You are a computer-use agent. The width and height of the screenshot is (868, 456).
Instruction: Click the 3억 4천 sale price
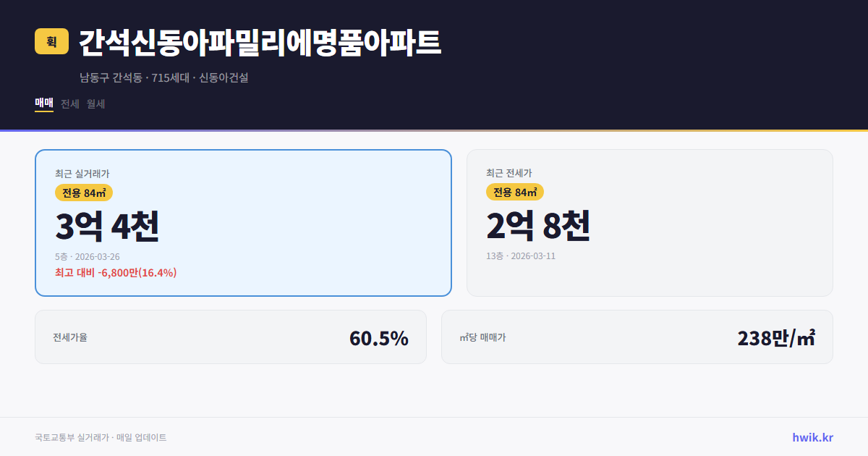tap(107, 225)
